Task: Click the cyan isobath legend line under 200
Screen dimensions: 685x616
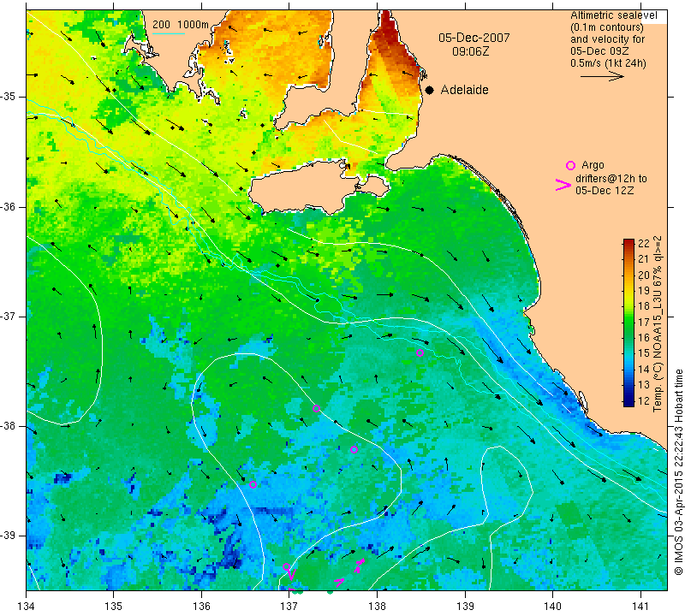Action: 168,33
